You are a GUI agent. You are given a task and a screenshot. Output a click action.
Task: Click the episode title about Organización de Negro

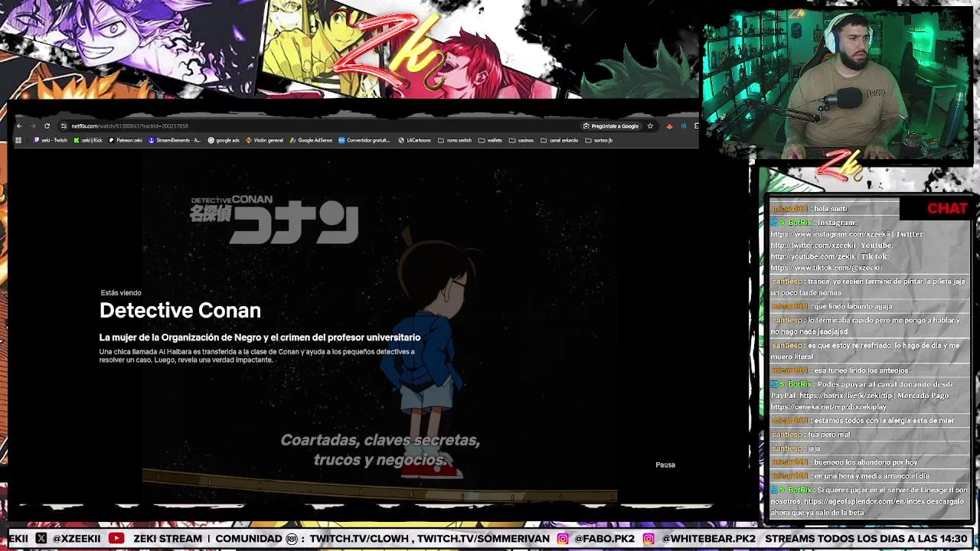pyautogui.click(x=260, y=337)
